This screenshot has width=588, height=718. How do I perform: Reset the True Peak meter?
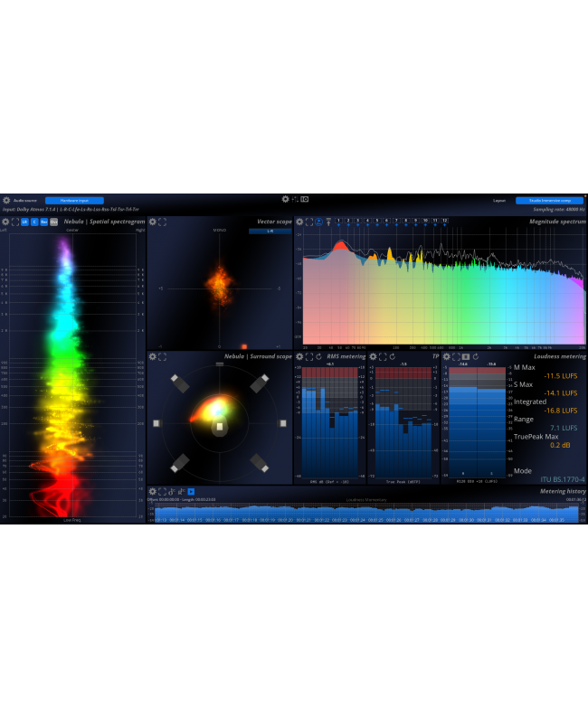(x=393, y=356)
